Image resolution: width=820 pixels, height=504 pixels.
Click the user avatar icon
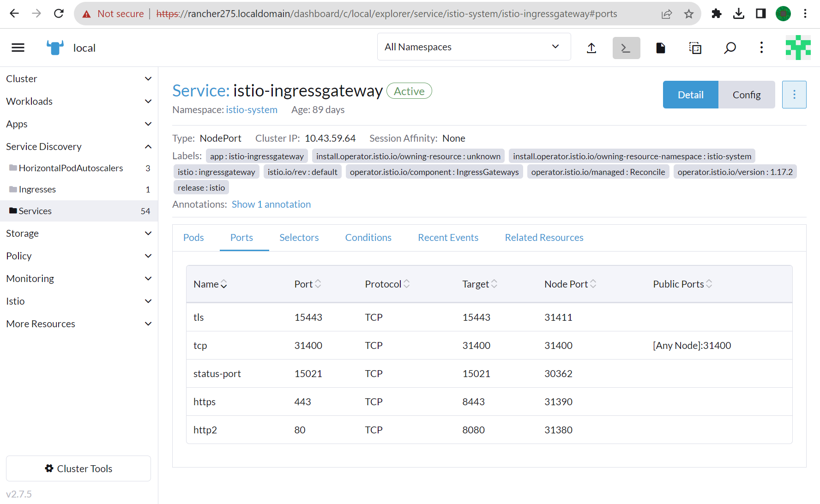pyautogui.click(x=798, y=48)
